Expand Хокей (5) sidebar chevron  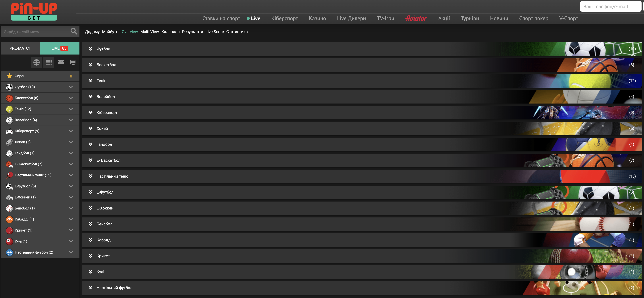(71, 142)
